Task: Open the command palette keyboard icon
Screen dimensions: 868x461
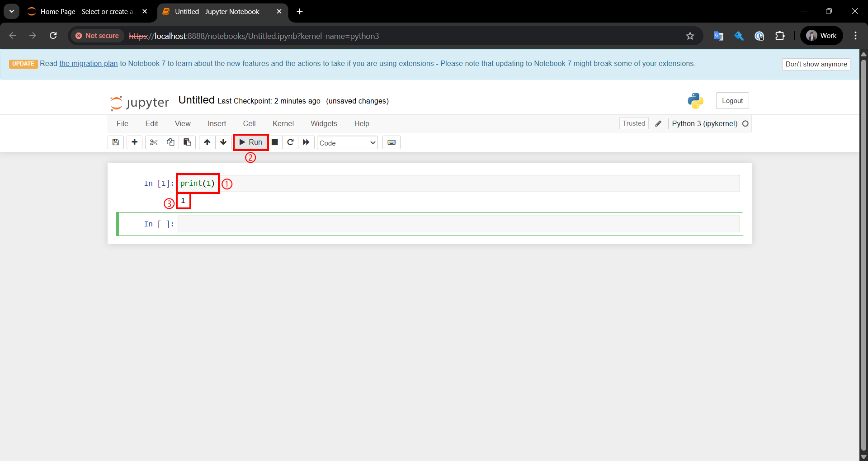Action: (392, 142)
